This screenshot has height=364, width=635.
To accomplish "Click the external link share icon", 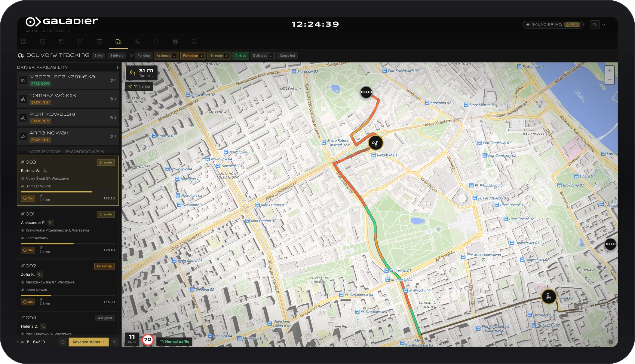I will (81, 42).
